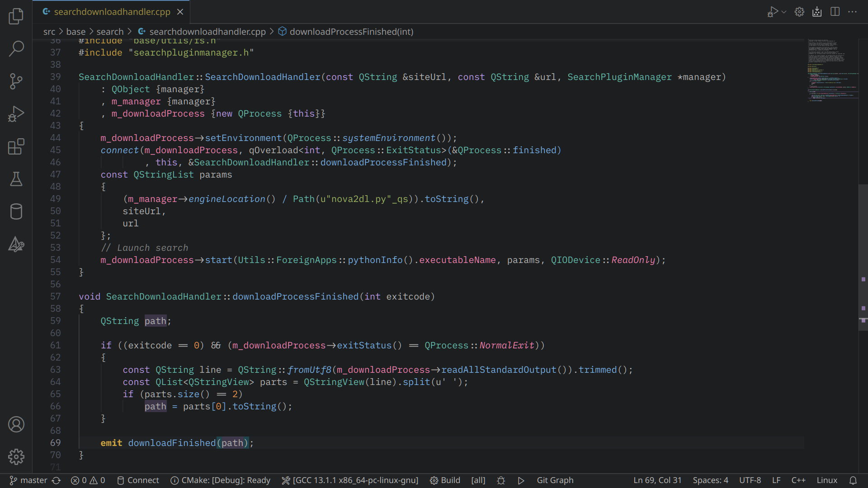Open Run and Debug view
The height and width of the screenshot is (488, 868).
[x=16, y=114]
